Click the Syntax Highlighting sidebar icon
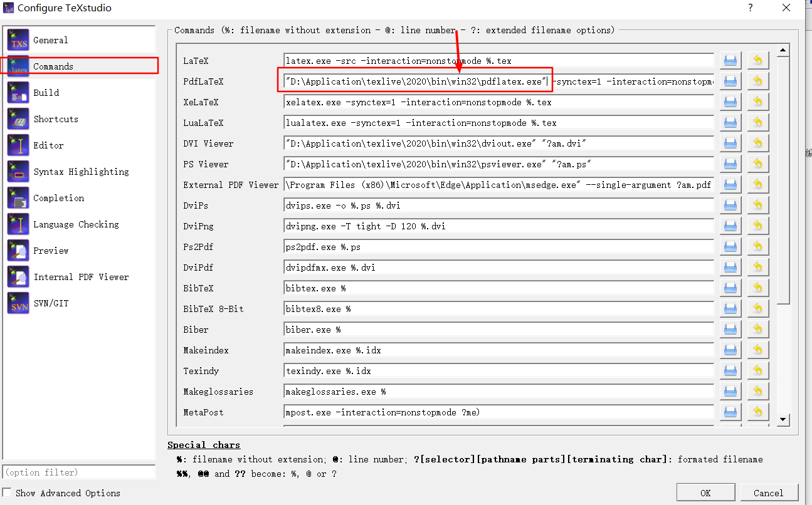The width and height of the screenshot is (812, 505). tap(18, 171)
